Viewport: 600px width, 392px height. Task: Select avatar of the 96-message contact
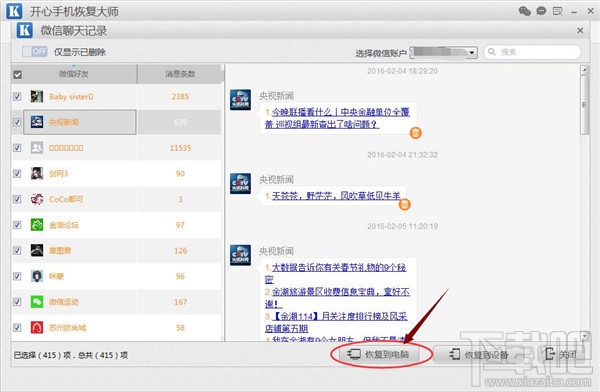click(37, 276)
